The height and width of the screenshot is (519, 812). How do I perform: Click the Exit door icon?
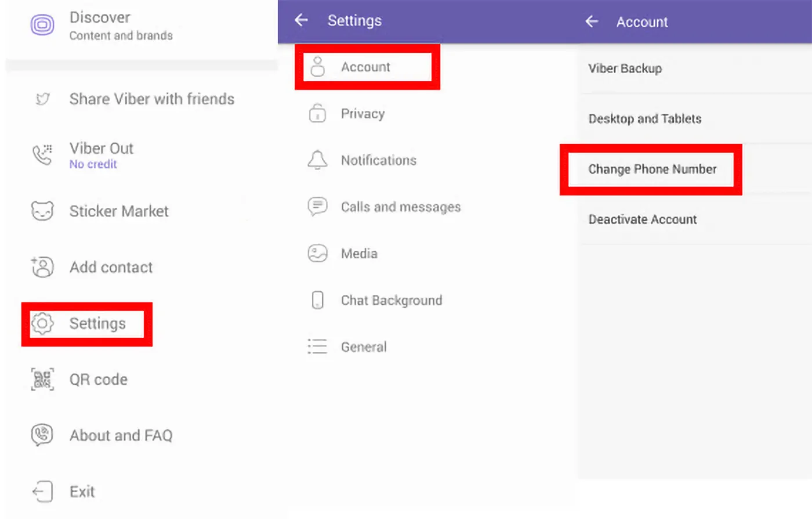point(42,492)
